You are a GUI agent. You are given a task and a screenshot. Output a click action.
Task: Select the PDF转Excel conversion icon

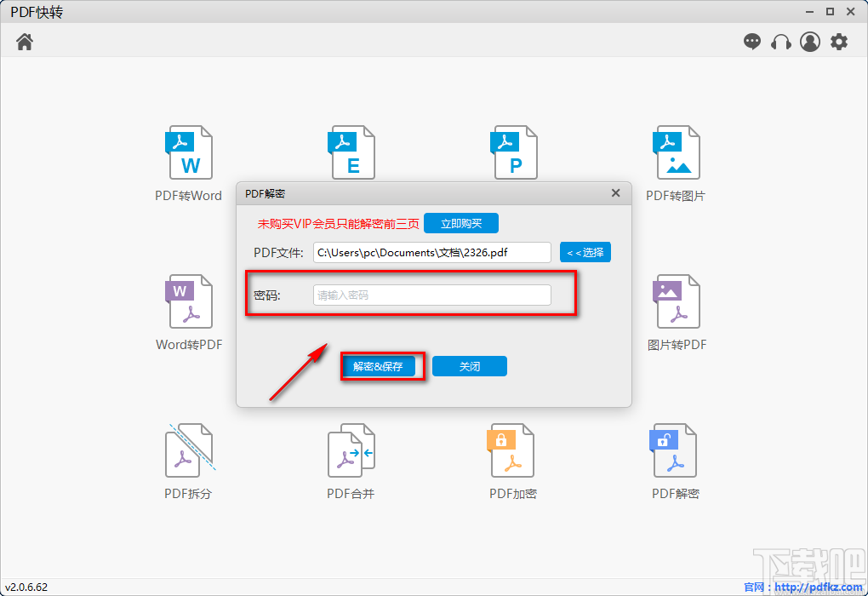pos(351,153)
